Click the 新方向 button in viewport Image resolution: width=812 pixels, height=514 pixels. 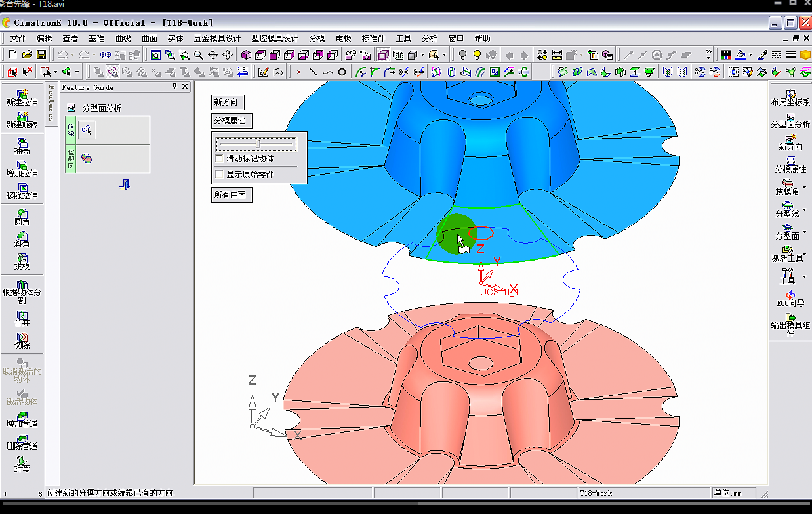228,102
